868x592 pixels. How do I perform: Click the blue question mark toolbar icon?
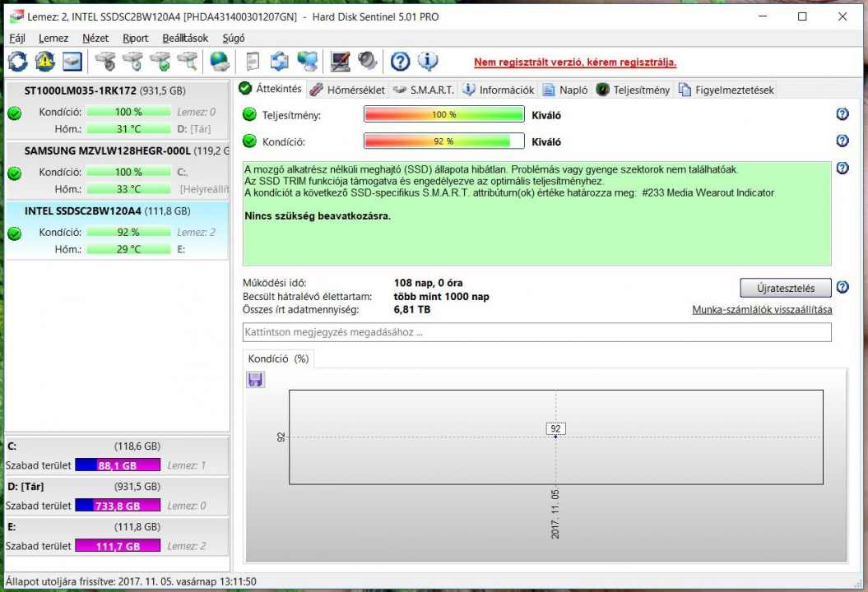[400, 62]
